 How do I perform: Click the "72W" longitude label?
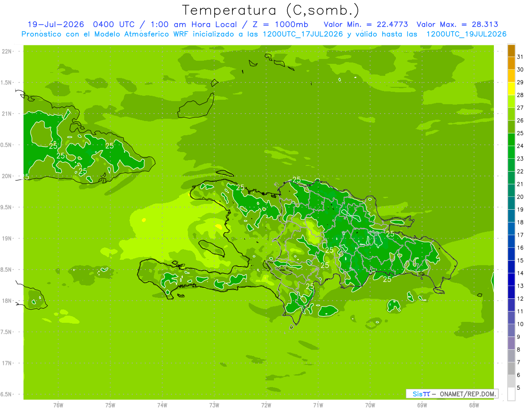coord(266,406)
